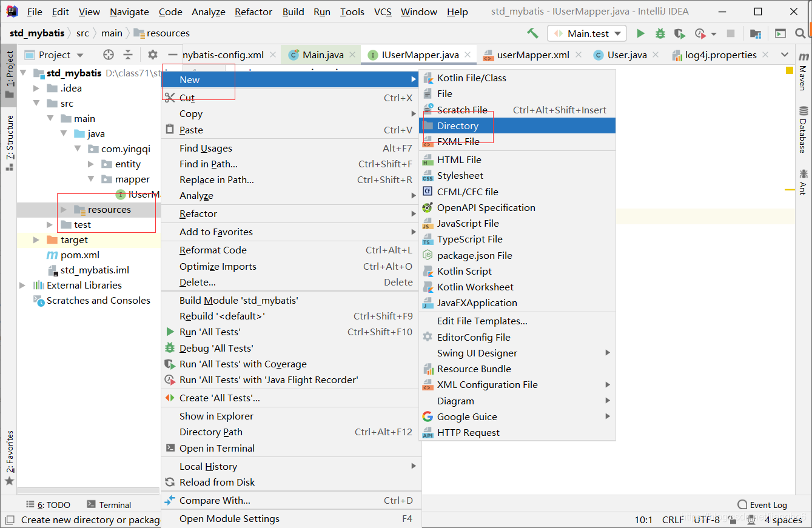Click the search everywhere magnifier icon
This screenshot has height=528, width=812.
802,33
